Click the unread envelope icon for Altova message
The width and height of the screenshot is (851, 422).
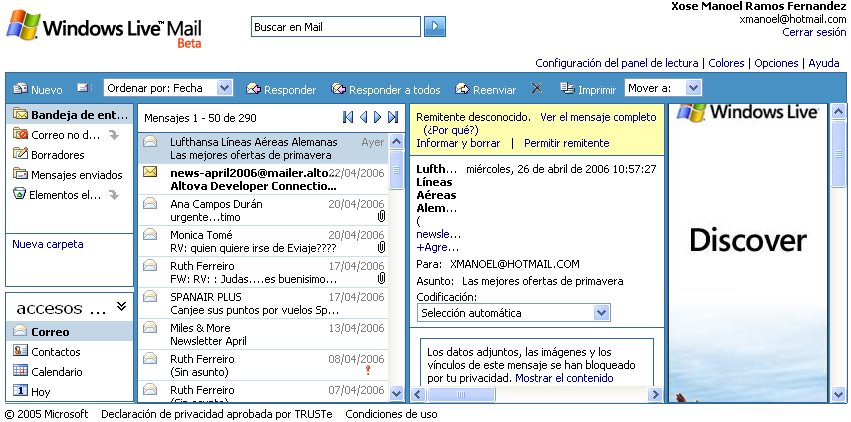(x=150, y=172)
